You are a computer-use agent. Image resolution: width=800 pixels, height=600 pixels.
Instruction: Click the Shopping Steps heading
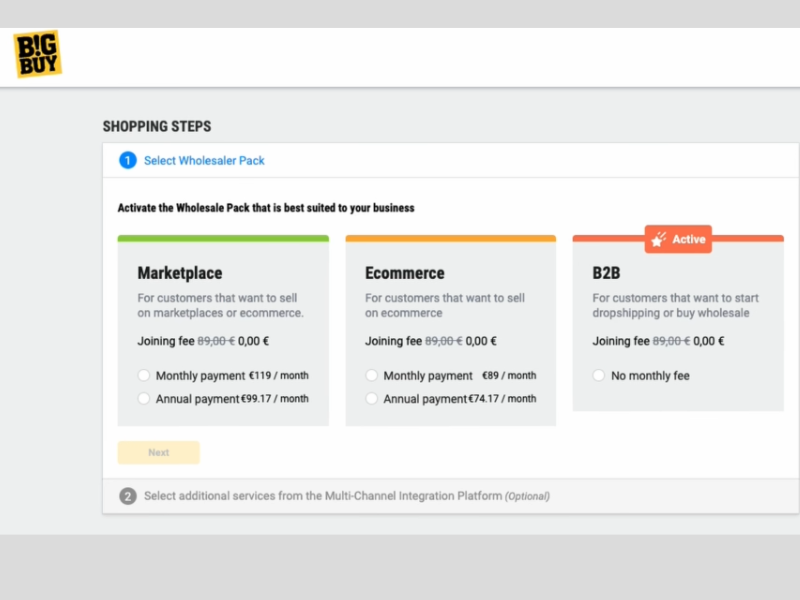pyautogui.click(x=157, y=127)
